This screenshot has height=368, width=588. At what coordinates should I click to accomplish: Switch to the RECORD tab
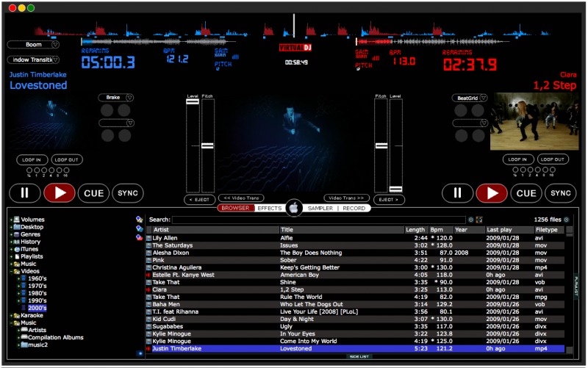[x=354, y=208]
